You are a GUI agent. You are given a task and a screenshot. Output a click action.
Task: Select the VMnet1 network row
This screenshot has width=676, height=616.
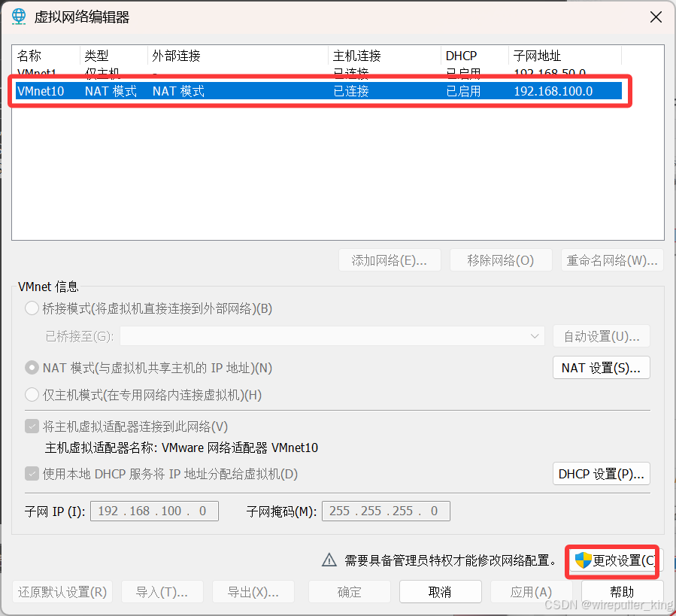(x=319, y=72)
